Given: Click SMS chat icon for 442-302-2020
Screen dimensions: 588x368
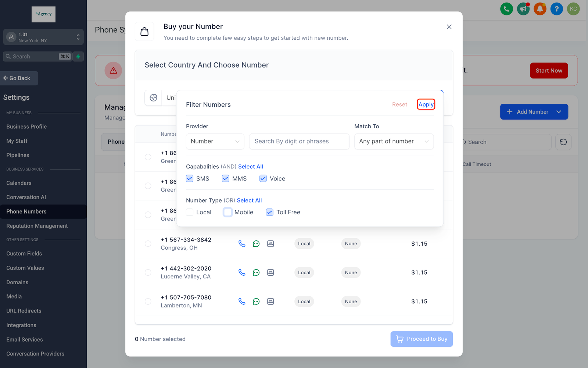Looking at the screenshot, I should click(256, 273).
